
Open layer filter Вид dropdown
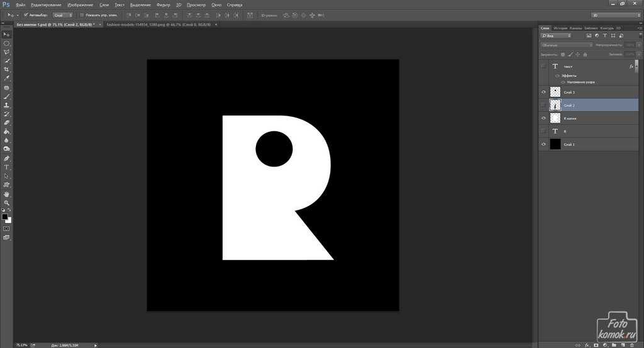coord(556,36)
